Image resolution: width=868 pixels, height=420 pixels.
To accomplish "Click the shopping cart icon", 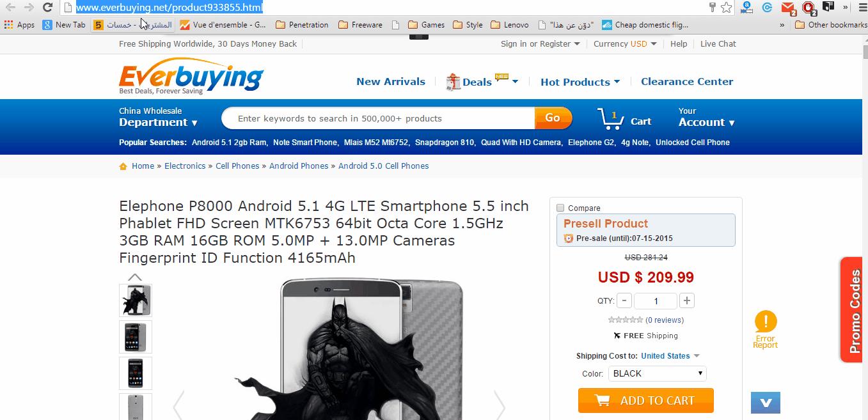I will [610, 120].
